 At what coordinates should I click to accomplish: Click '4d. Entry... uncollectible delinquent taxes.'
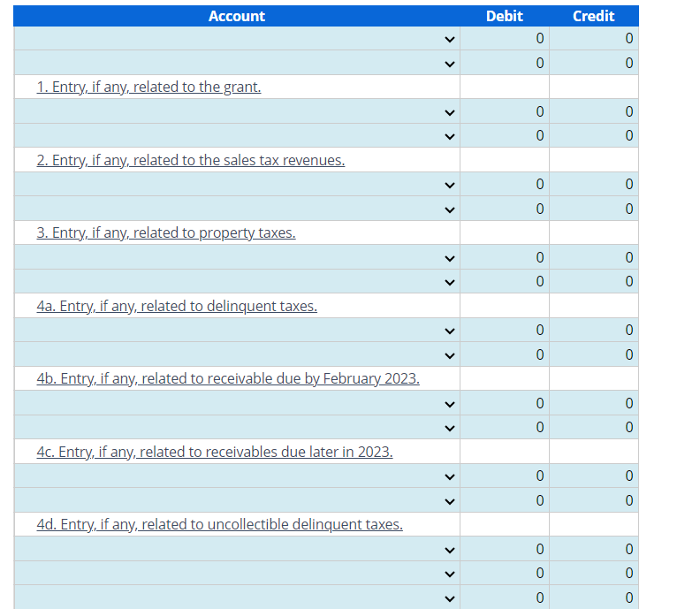(x=220, y=524)
